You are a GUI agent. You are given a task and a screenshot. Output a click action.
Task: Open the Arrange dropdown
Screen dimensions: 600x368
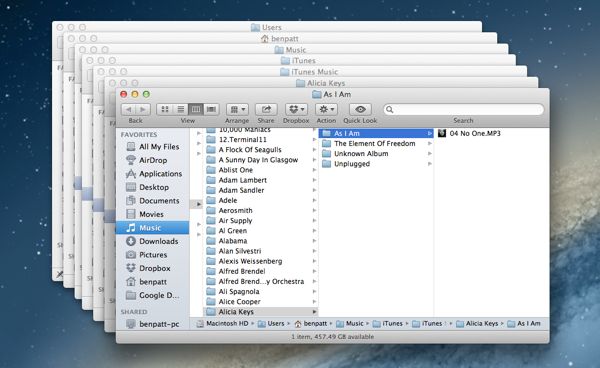pos(237,109)
